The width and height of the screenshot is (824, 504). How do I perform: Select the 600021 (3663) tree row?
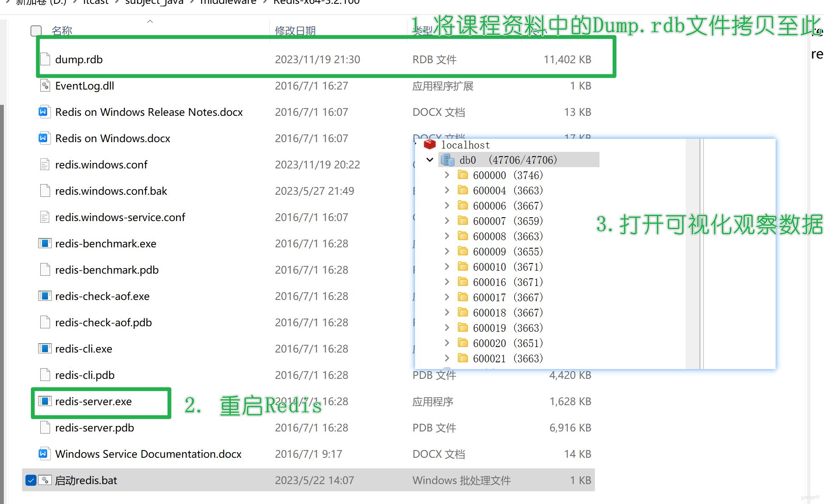click(508, 358)
